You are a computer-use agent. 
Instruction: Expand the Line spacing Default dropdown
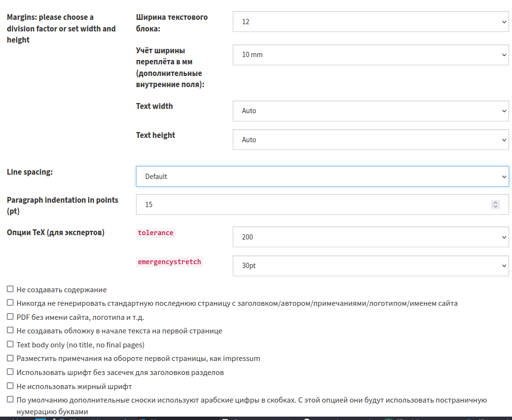click(x=322, y=177)
